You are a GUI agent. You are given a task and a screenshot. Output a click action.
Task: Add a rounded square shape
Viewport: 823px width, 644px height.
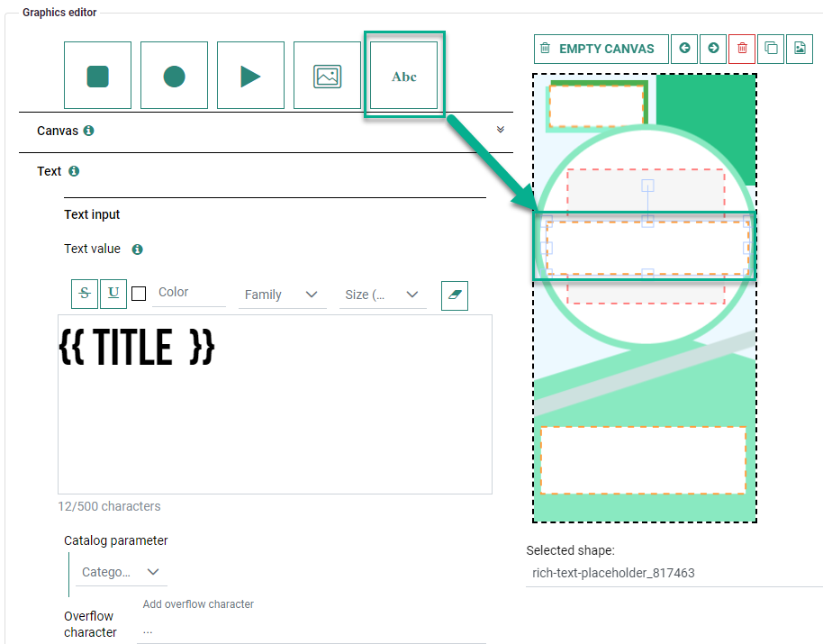pyautogui.click(x=97, y=76)
